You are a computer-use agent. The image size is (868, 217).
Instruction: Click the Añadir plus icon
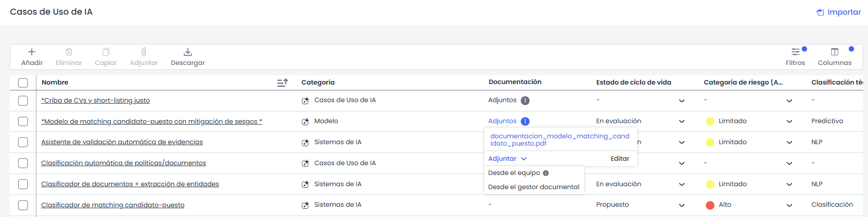point(32,52)
